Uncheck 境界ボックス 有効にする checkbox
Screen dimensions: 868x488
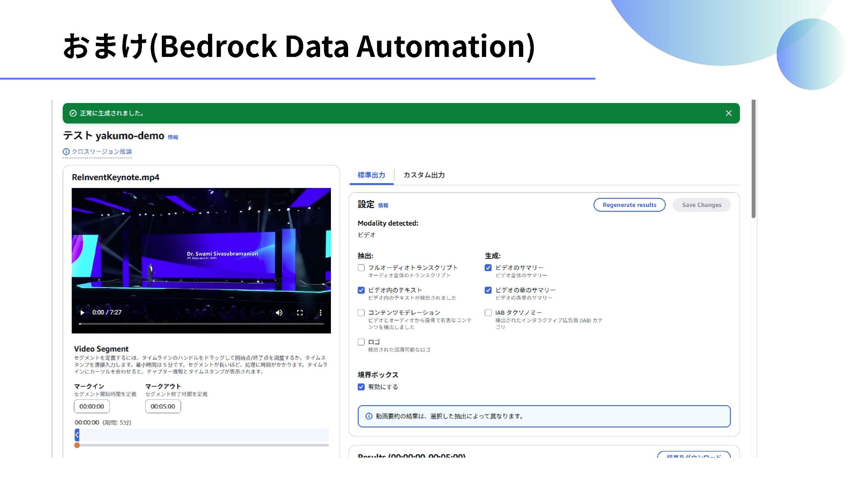coord(361,387)
